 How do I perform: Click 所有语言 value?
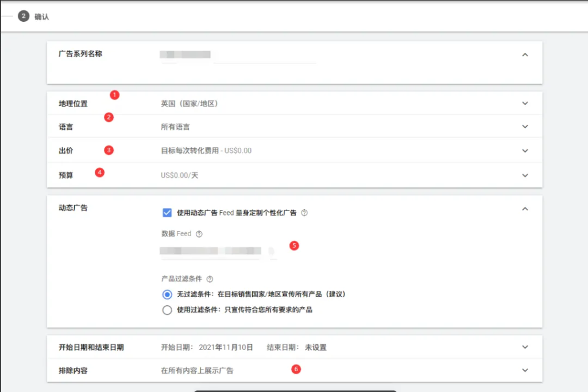(x=175, y=127)
